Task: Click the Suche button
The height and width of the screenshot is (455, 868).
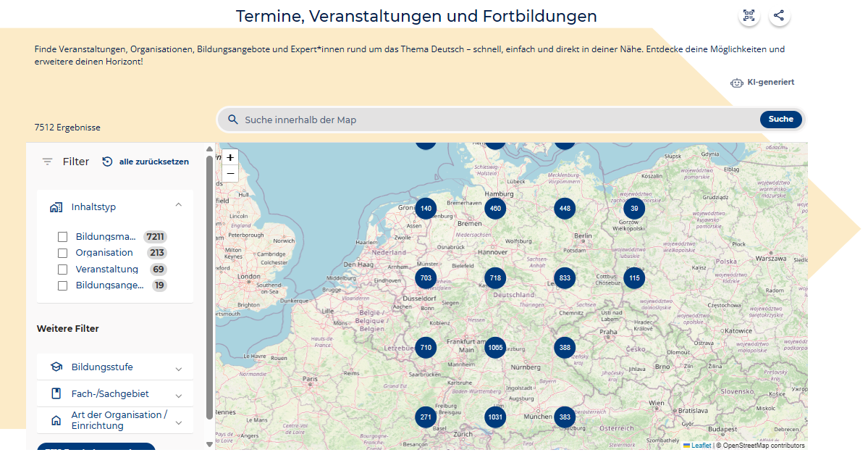Action: [x=780, y=120]
